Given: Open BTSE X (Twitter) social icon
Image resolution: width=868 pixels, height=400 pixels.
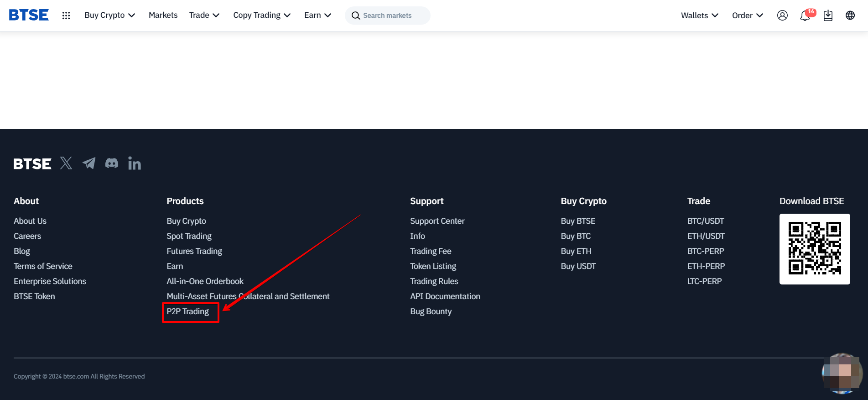Looking at the screenshot, I should pos(66,163).
